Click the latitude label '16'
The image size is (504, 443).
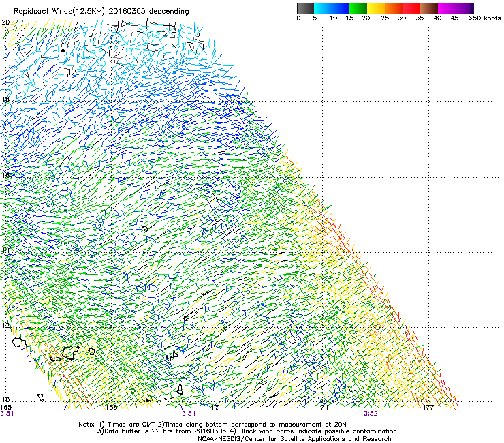(5, 175)
